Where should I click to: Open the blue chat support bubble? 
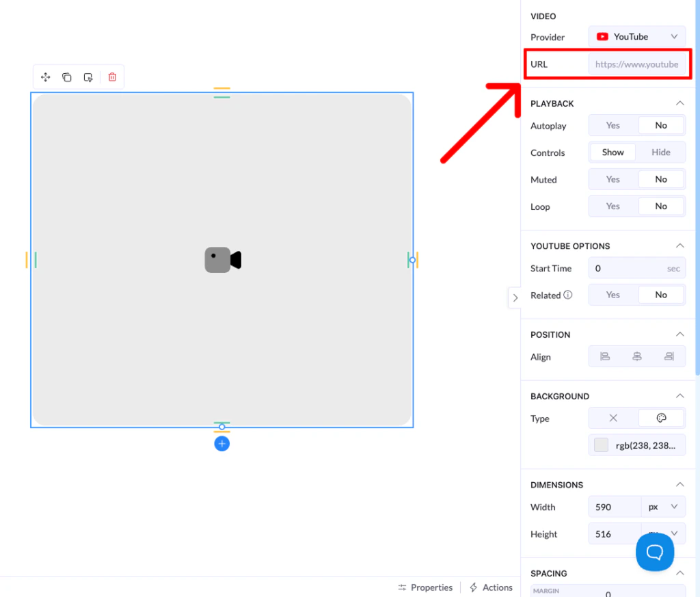[x=655, y=552]
